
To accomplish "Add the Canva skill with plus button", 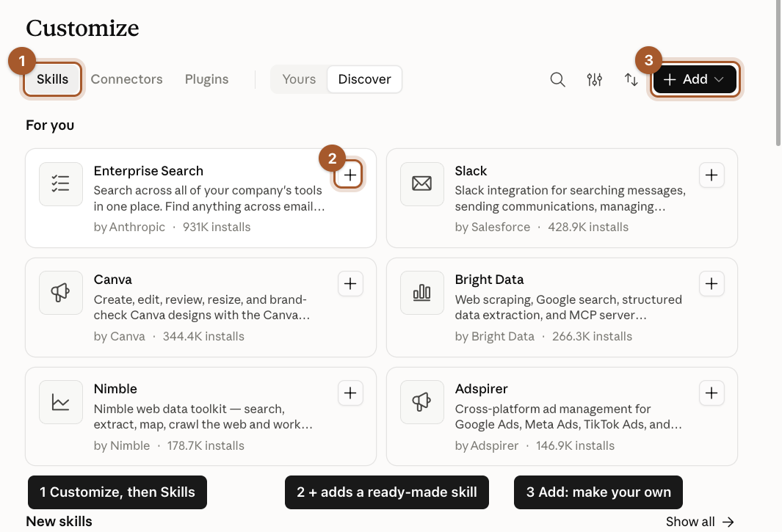I will click(350, 284).
